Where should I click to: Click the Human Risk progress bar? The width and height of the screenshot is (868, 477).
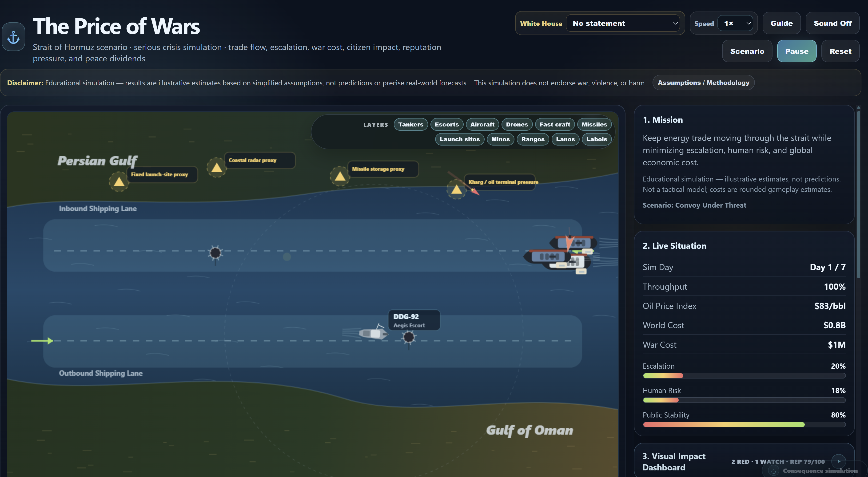tap(744, 400)
